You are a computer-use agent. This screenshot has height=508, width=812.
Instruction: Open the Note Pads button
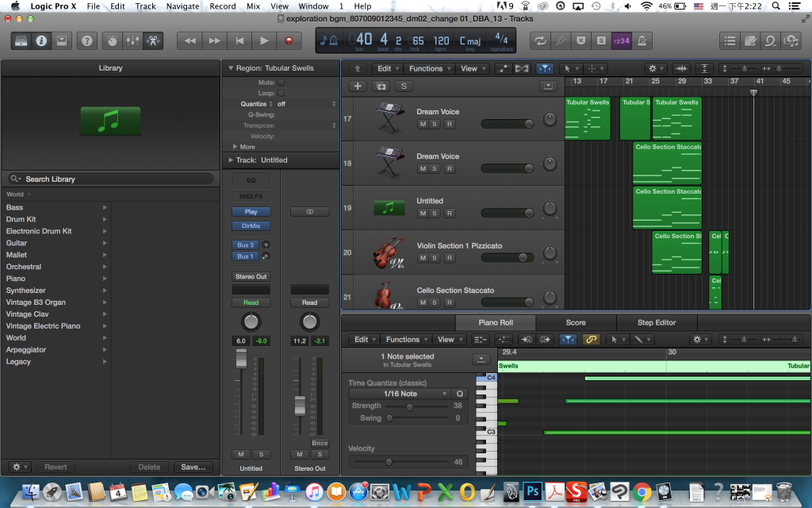tap(750, 40)
